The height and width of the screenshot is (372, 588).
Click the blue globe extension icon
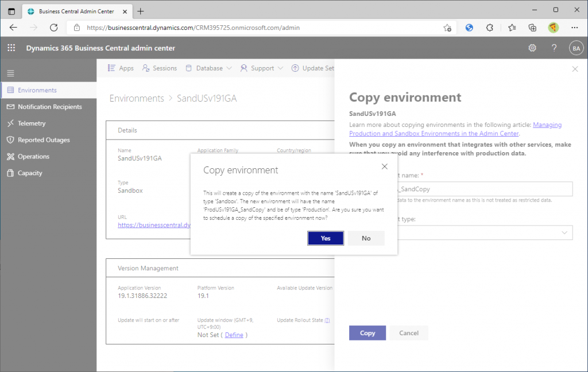(469, 28)
